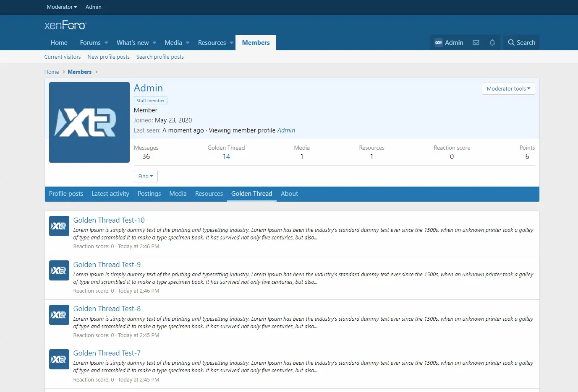Screen dimensions: 578x392
Task: Open the Current visitors sub-link
Action: [x=63, y=57]
